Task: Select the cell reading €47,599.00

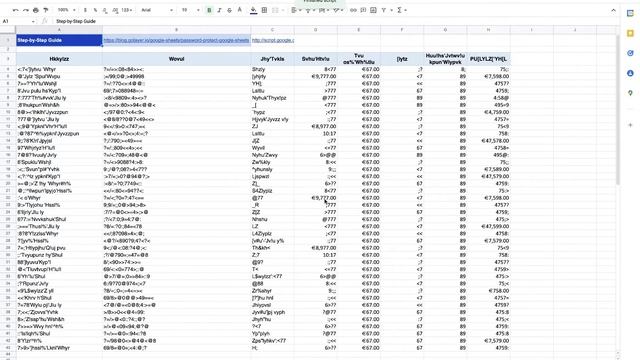Action: [488, 227]
